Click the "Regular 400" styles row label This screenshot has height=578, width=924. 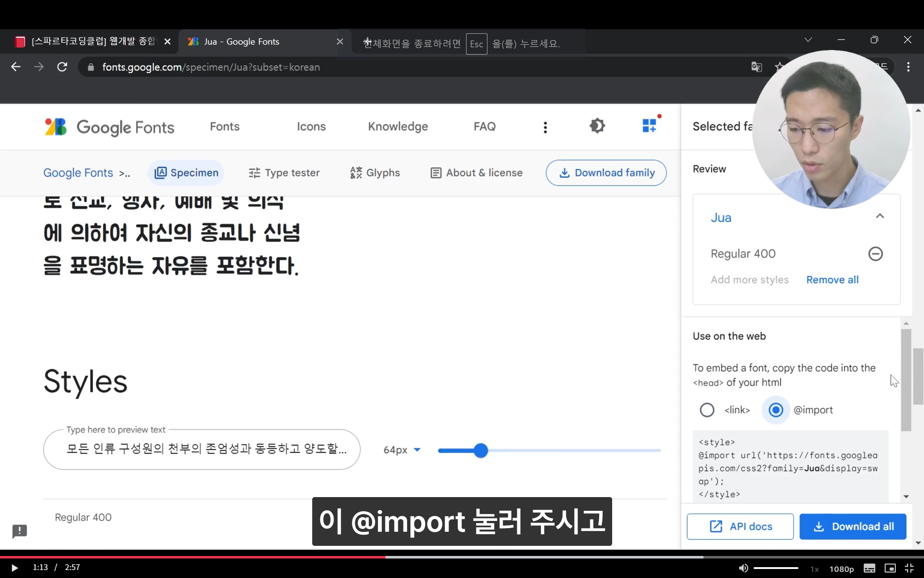click(x=83, y=517)
